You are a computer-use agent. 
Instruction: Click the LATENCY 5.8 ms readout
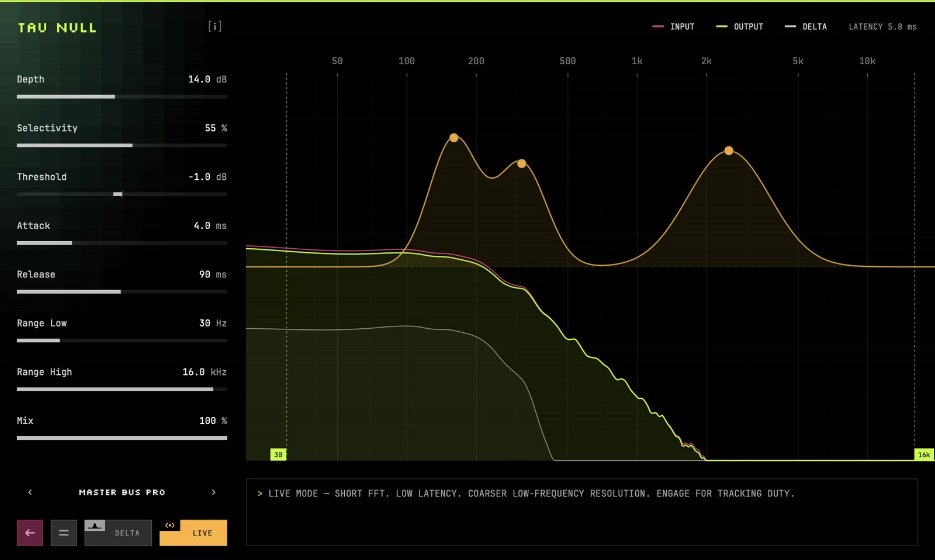tap(882, 27)
